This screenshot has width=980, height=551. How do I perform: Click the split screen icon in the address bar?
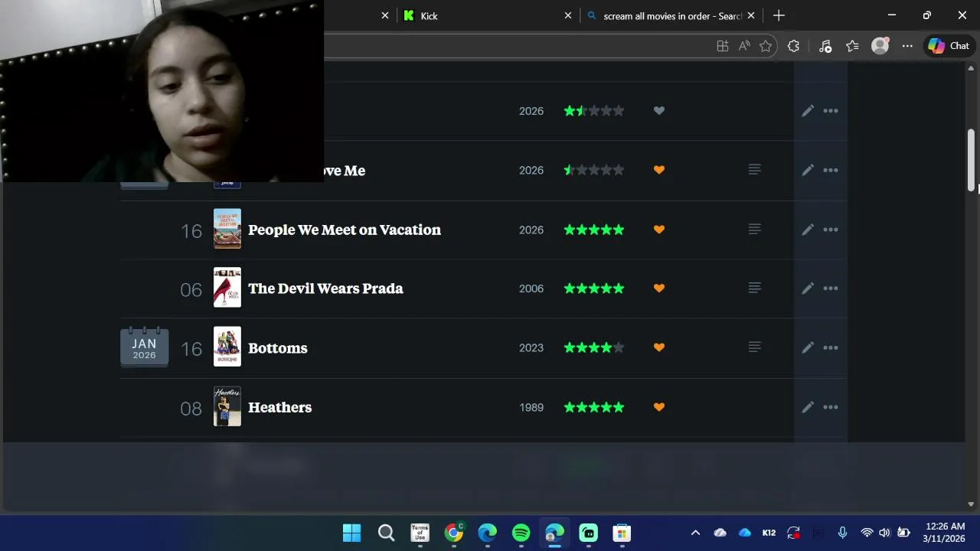point(722,46)
